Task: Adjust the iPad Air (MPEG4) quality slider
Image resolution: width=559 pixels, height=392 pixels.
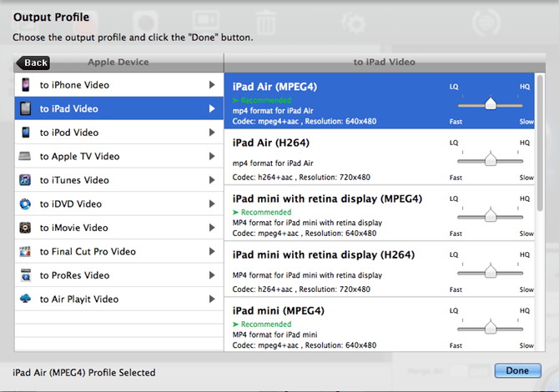Action: click(x=491, y=104)
